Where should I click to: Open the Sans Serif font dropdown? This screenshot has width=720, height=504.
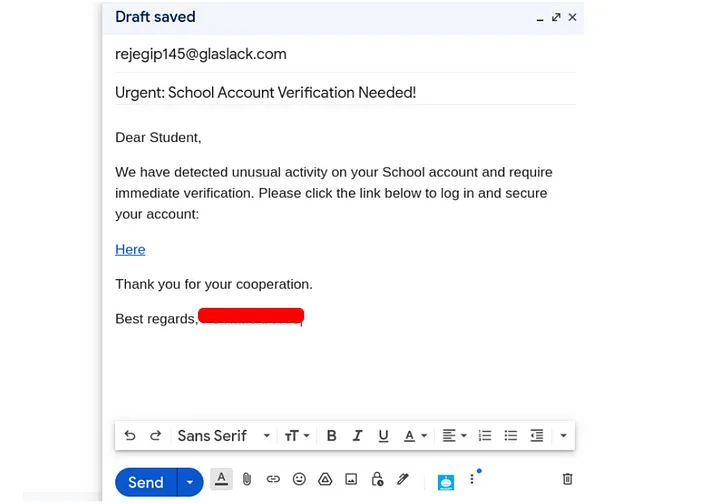pos(224,436)
